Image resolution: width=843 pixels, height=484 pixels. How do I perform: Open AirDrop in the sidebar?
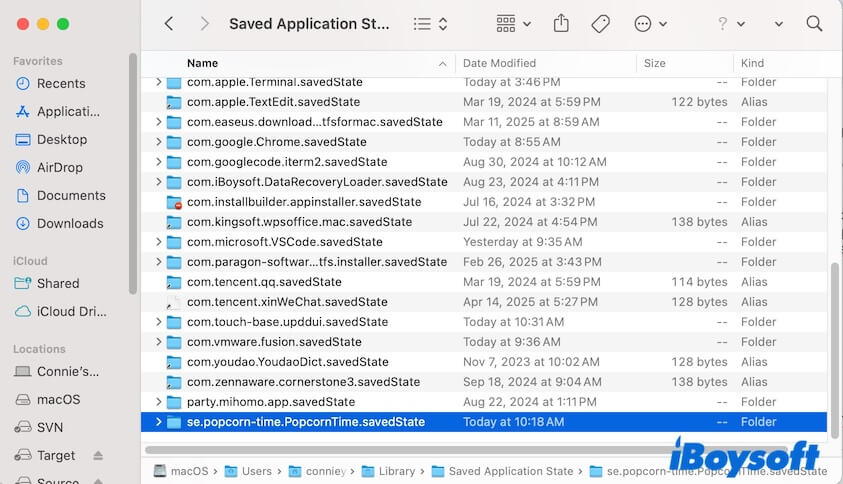tap(60, 167)
